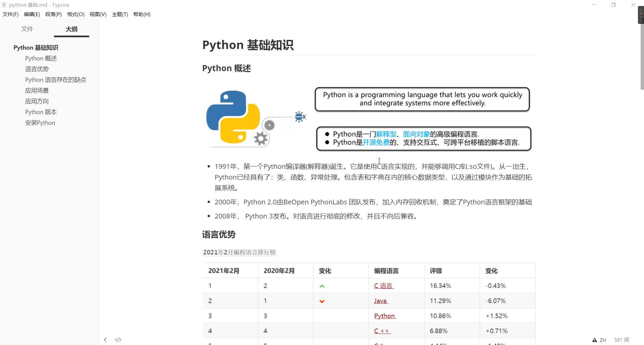Click the 2008年 Python 3发布 bullet
Screen dimensions: 644x345
point(317,216)
